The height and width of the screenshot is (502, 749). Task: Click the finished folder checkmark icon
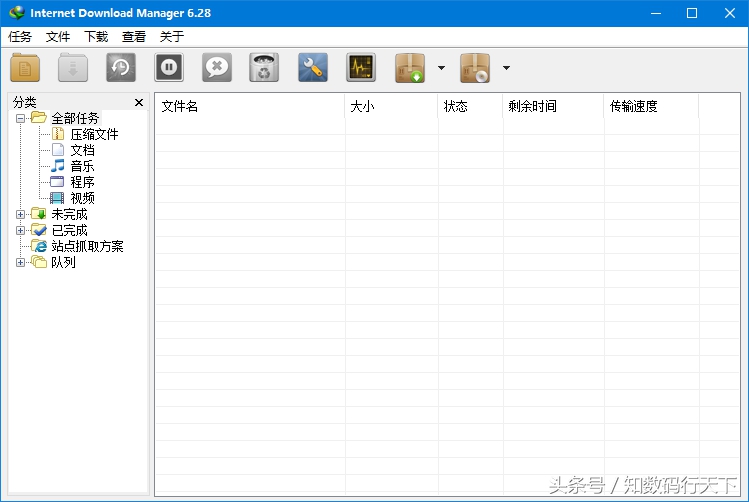point(39,230)
